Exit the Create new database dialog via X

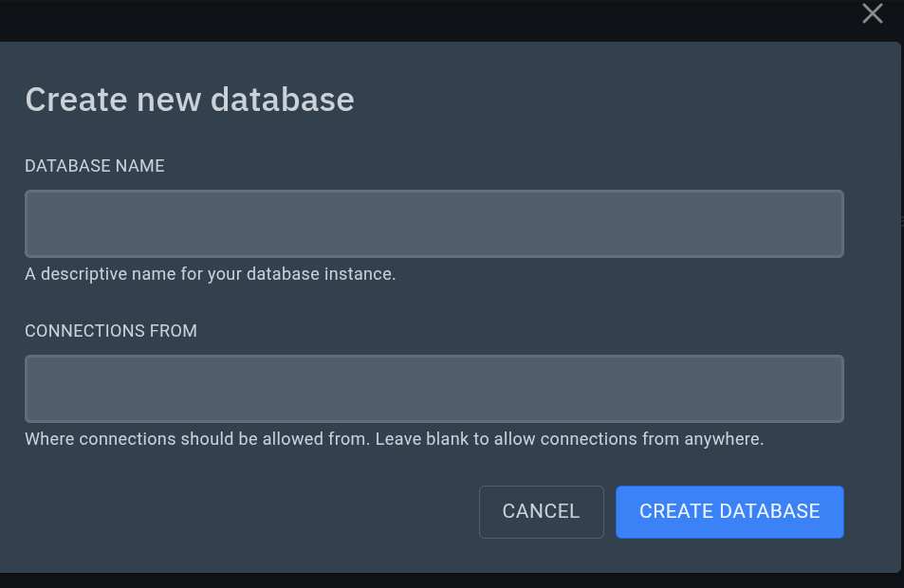[x=872, y=13]
